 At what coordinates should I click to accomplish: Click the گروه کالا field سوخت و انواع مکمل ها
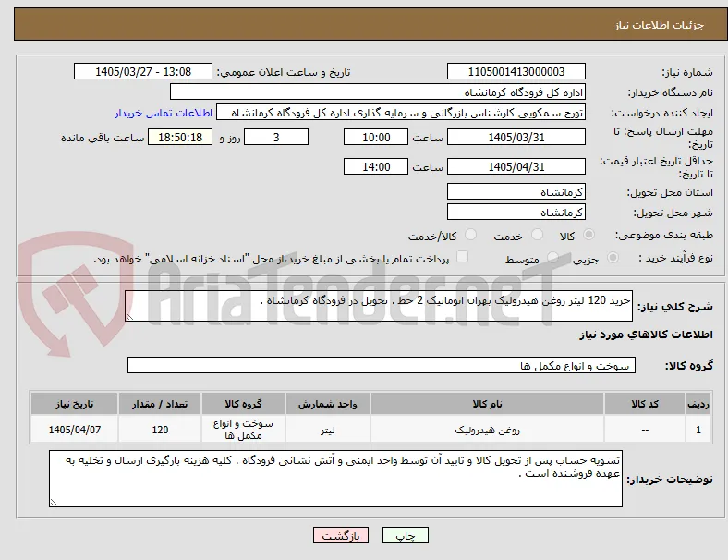click(382, 365)
